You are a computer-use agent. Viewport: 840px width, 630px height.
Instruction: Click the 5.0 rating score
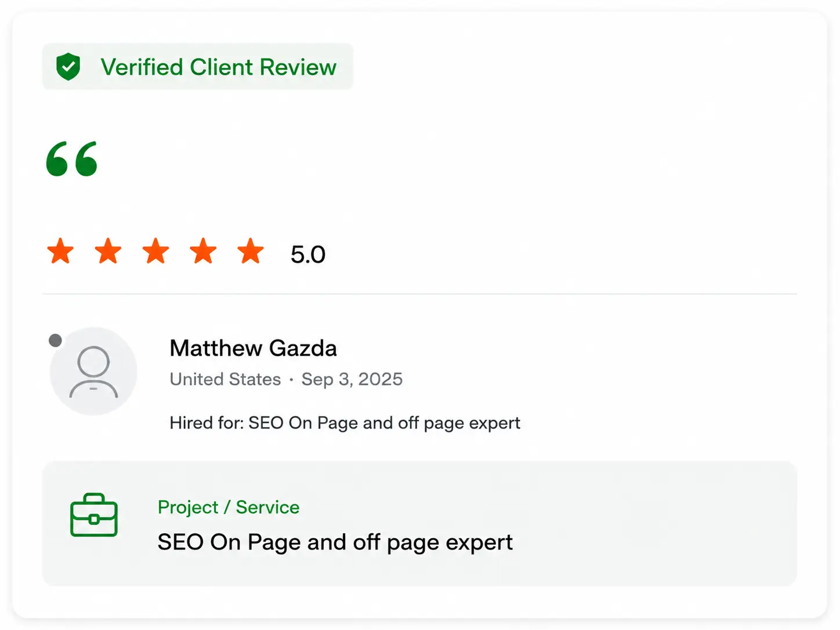308,255
